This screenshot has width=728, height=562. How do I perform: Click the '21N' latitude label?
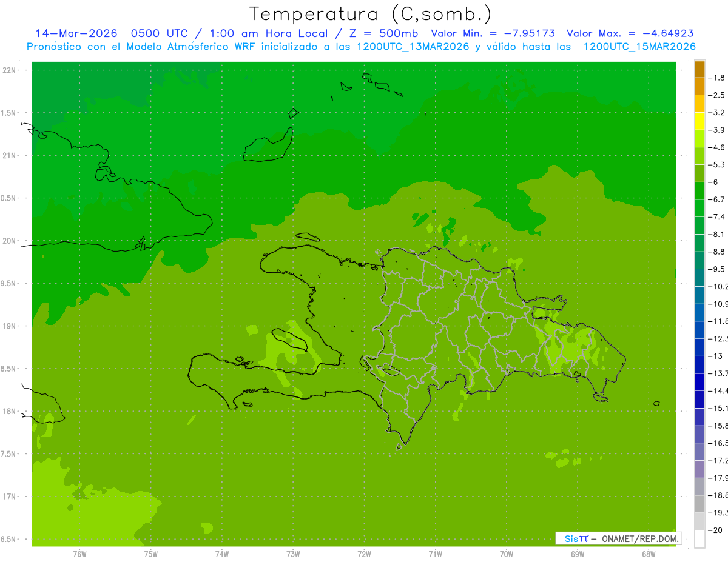8,155
